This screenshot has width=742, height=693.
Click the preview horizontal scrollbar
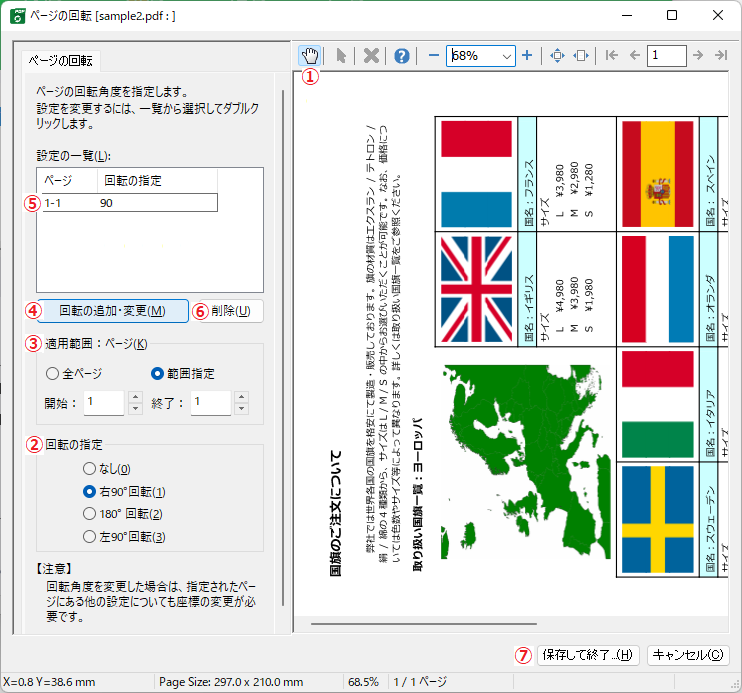click(x=424, y=624)
